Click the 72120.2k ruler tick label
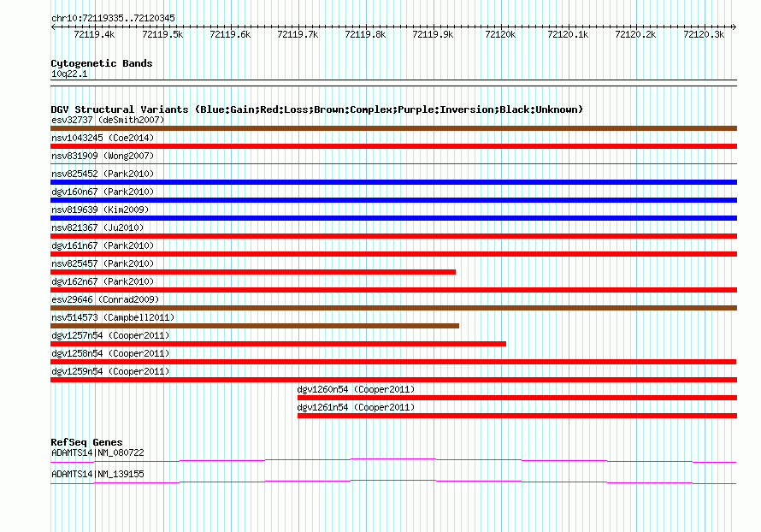 point(635,34)
